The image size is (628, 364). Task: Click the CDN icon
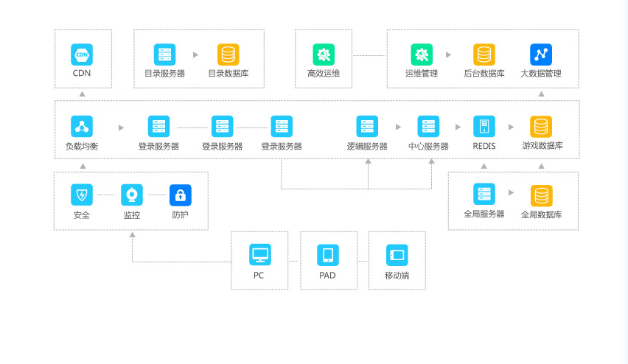82,55
